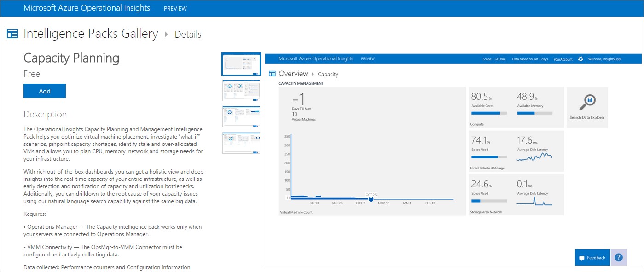This screenshot has width=644, height=272.
Task: Click the 24.6% Space Used bar
Action: [x=489, y=201]
